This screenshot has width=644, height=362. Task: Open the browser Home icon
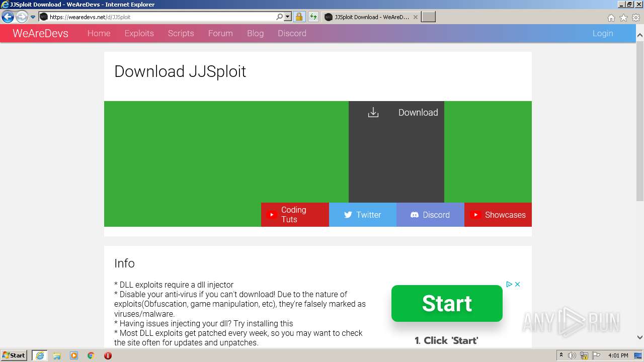[611, 18]
